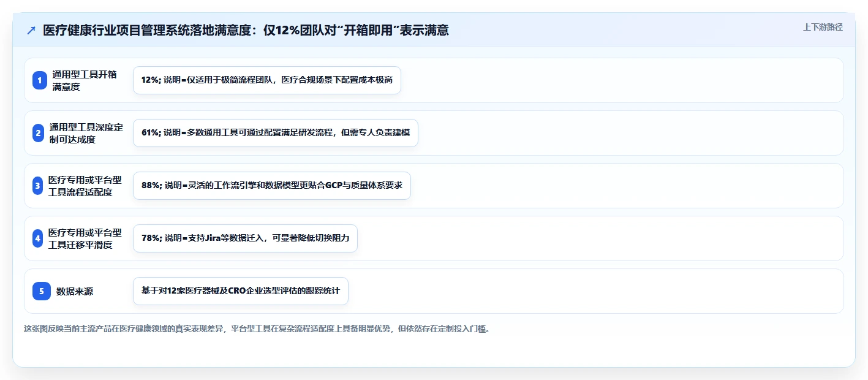Click the 12家医疗器械及CRO企业 source box
The height and width of the screenshot is (380, 868).
(241, 291)
